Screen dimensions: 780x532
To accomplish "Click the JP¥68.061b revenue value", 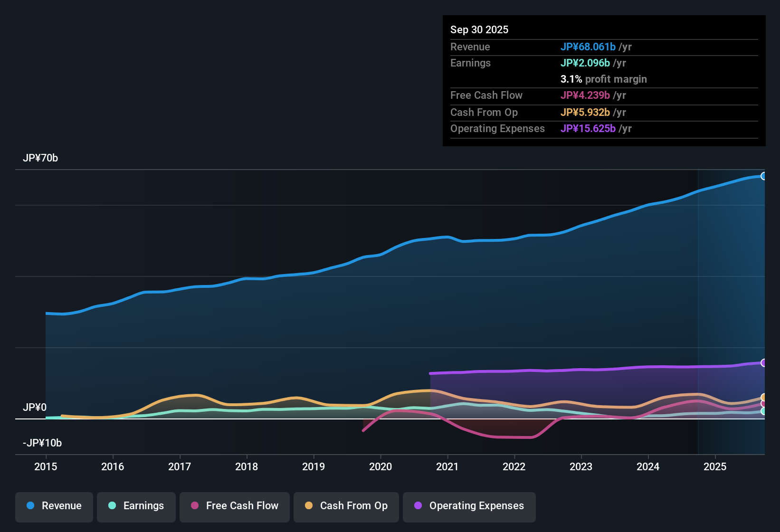I will point(589,47).
